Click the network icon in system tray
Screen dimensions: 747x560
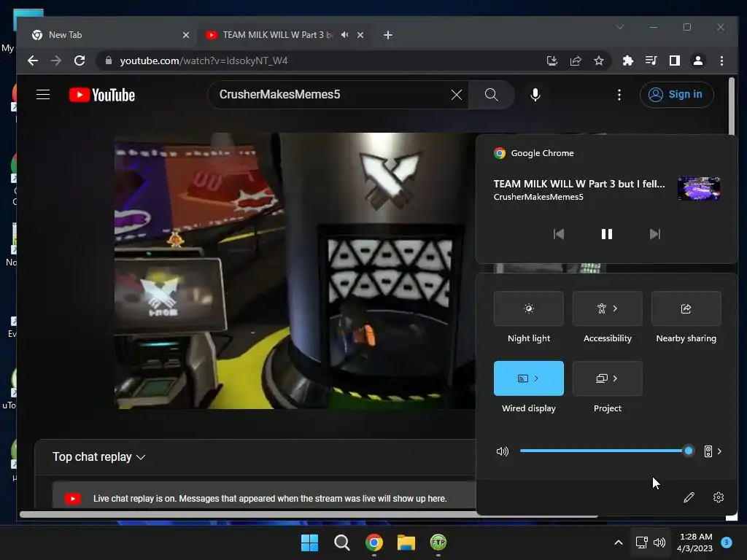(x=642, y=542)
